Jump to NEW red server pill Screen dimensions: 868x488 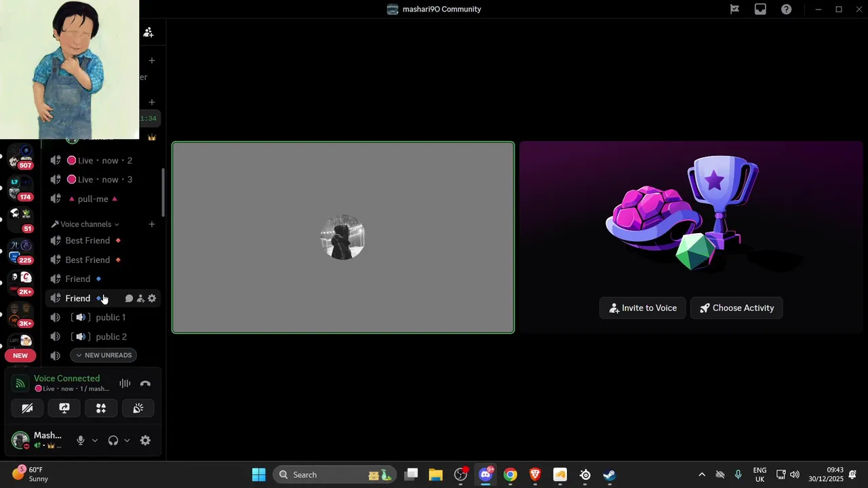(x=20, y=356)
